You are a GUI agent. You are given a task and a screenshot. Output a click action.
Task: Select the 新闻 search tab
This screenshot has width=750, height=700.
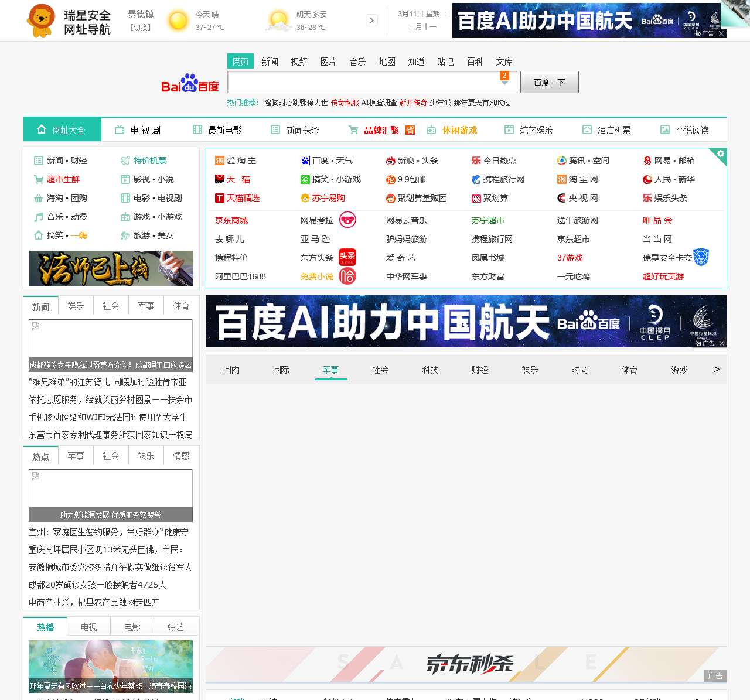coord(270,62)
